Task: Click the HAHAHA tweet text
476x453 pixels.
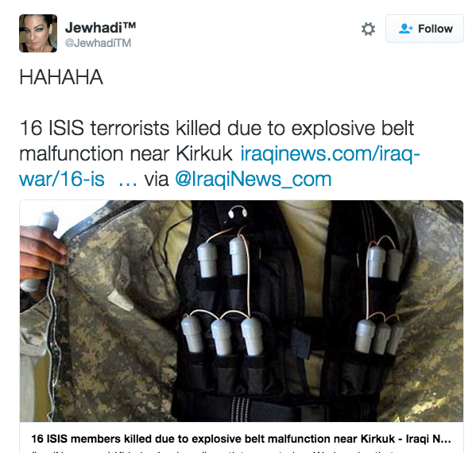Action: [x=61, y=77]
